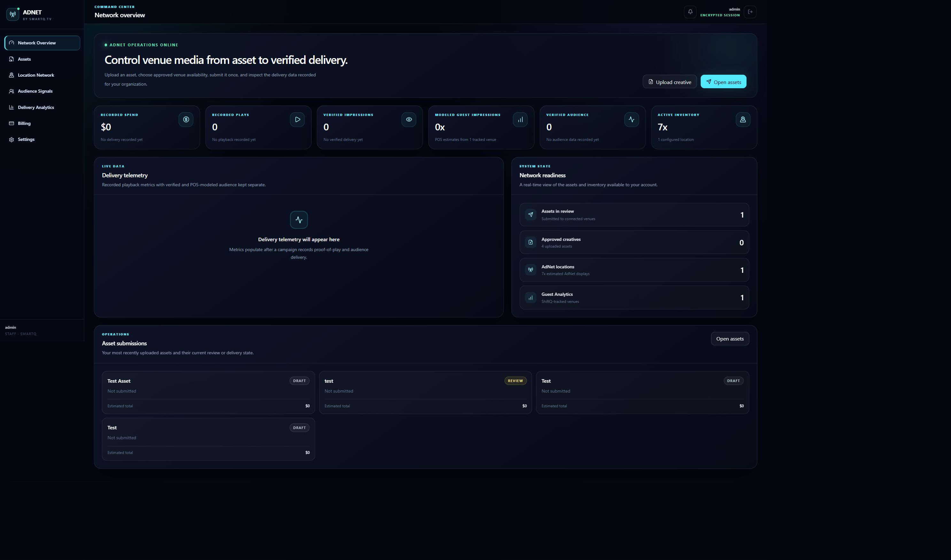
Task: Click the 0x Modeled Guest Impressions value
Action: tap(440, 127)
